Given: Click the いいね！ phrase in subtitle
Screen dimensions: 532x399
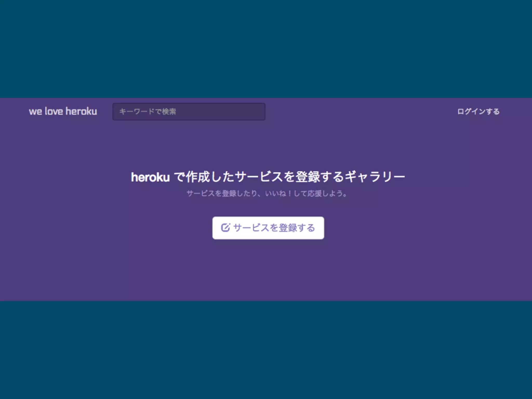Looking at the screenshot, I should tap(278, 194).
